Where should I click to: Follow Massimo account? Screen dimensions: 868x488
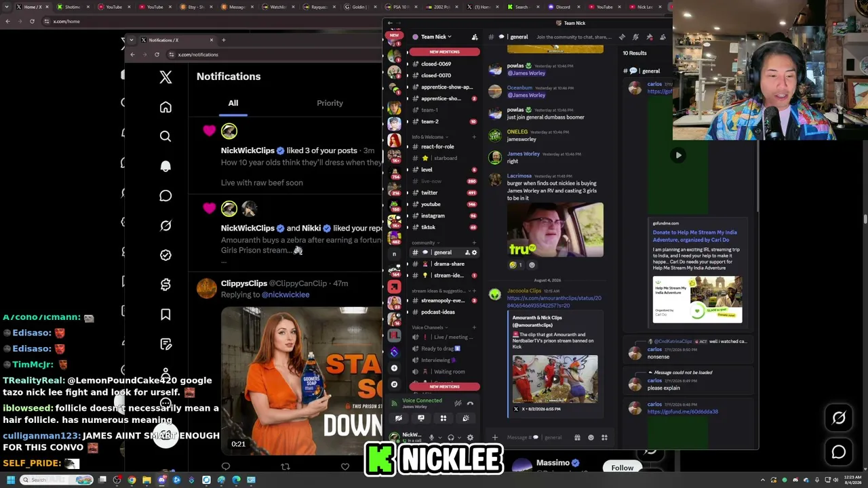pyautogui.click(x=622, y=468)
